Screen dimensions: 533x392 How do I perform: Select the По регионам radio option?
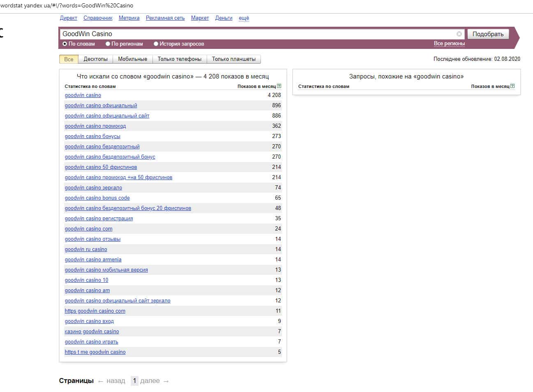(108, 44)
